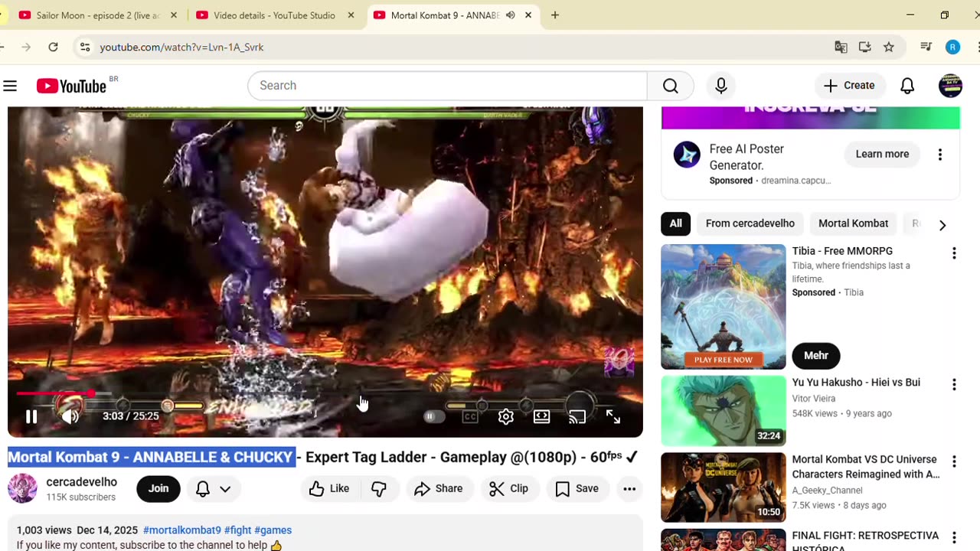Image resolution: width=980 pixels, height=551 pixels.
Task: Open options for Mortal Kombat VS DC video
Action: tap(954, 461)
